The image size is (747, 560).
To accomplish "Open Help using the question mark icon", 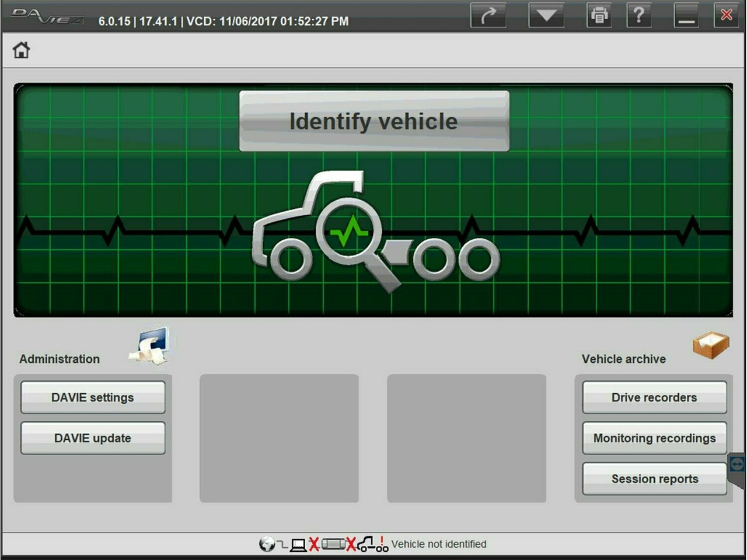I will tap(639, 16).
